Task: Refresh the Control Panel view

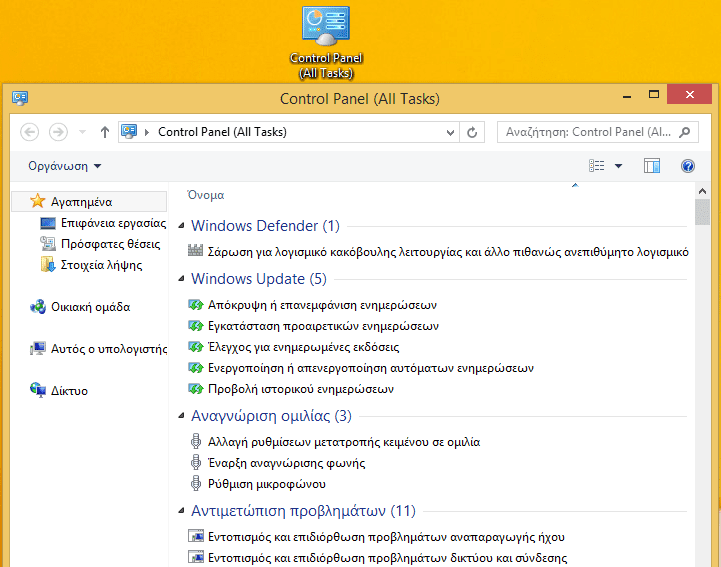Action: (472, 132)
